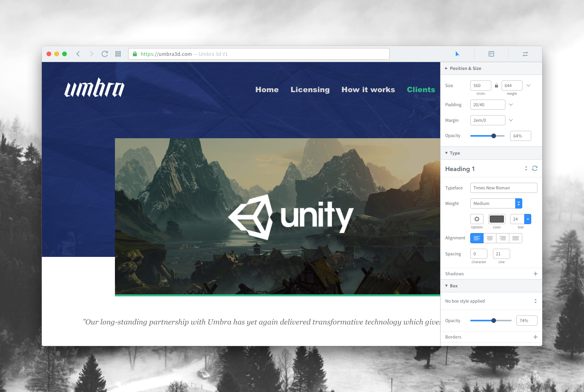
Task: Open the Heading 1 style selector arrows
Action: click(x=526, y=168)
